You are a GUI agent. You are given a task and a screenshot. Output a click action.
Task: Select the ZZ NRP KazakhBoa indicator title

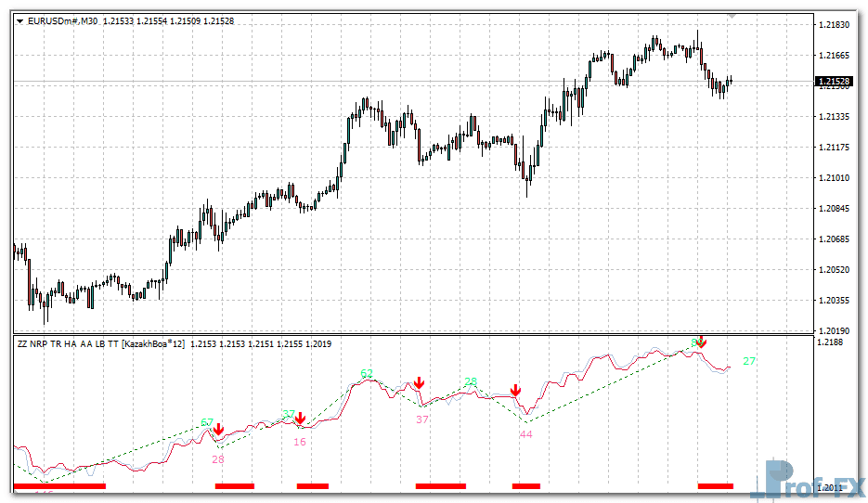point(100,344)
